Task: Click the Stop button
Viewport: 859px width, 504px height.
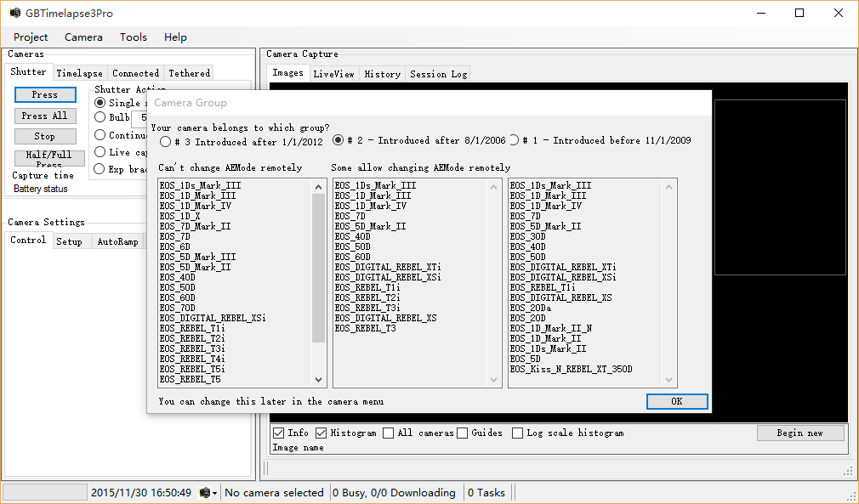Action: click(45, 136)
